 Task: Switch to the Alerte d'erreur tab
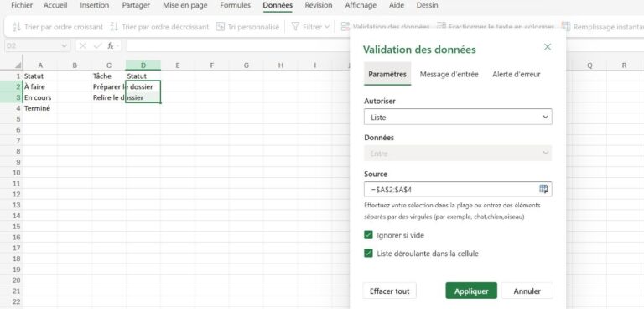517,74
